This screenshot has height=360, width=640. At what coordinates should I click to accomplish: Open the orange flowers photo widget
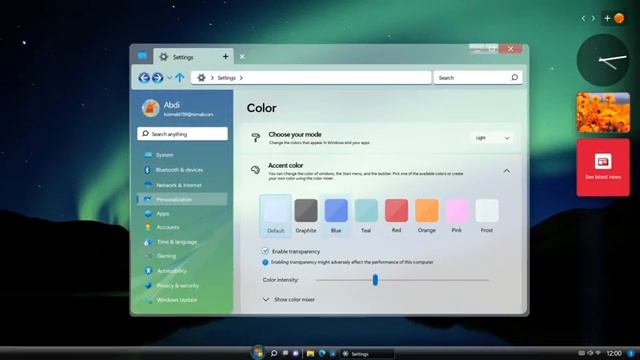pos(603,113)
